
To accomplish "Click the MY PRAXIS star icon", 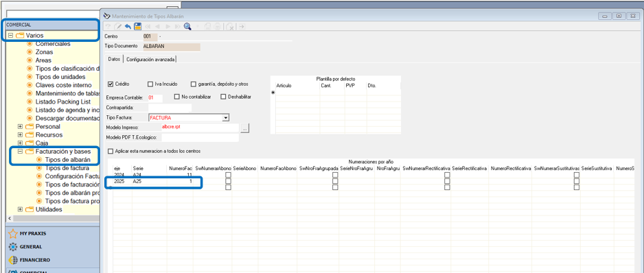I will click(13, 234).
